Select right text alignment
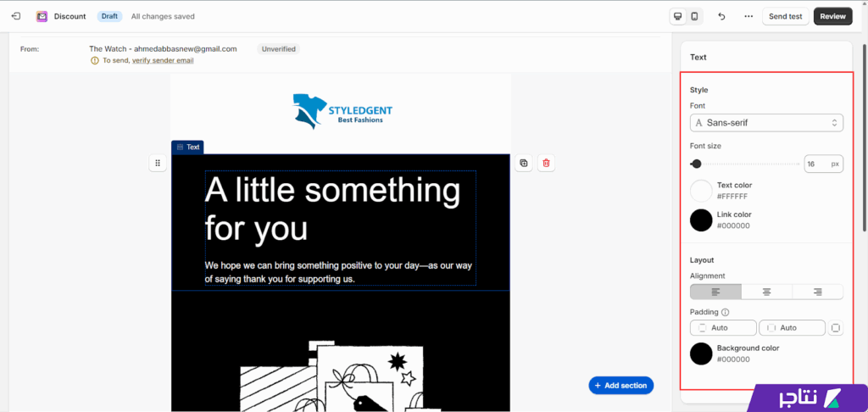The image size is (868, 412). (x=817, y=292)
